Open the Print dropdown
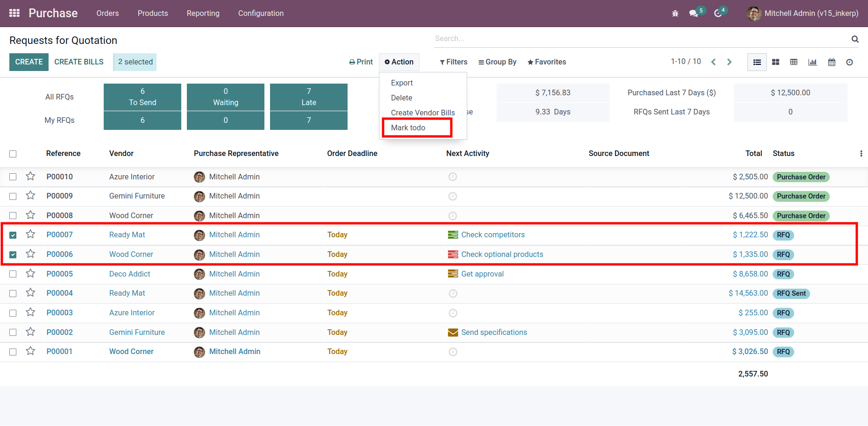 click(x=361, y=62)
